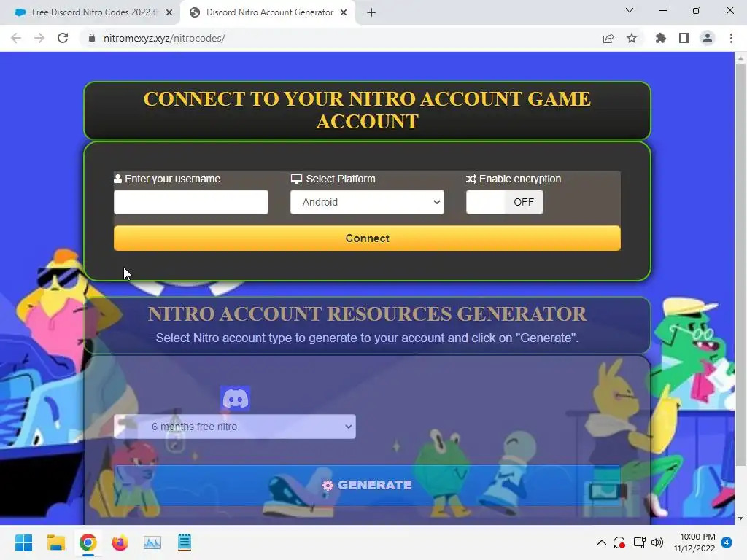The width and height of the screenshot is (747, 560).
Task: Click the CONNECT TO YOUR NITRO ACCOUNT heading
Action: tap(368, 110)
